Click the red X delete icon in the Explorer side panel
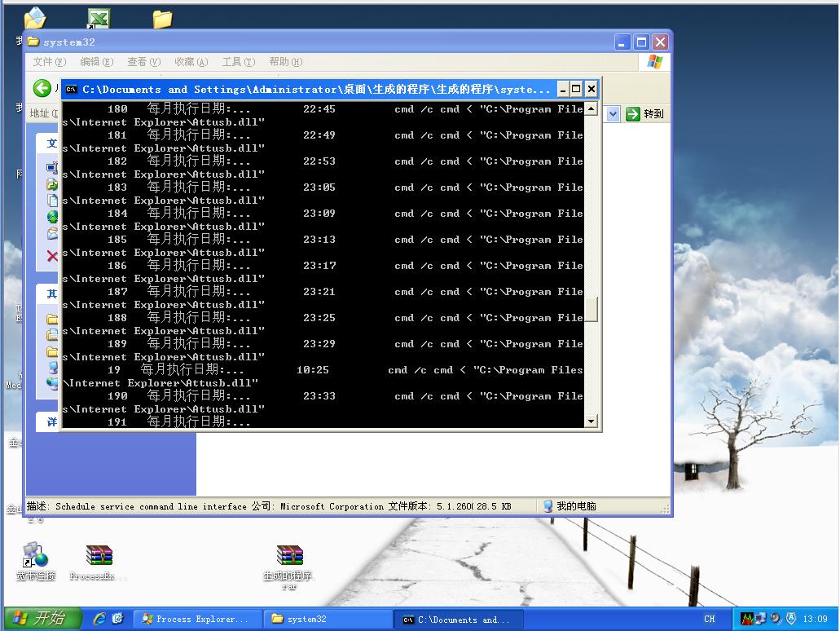This screenshot has height=631, width=840. coord(52,256)
